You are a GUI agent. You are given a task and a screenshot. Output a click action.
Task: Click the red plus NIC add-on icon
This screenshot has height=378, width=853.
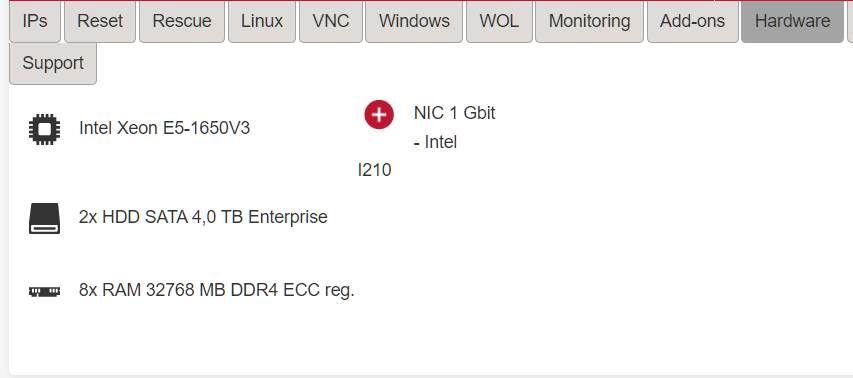(379, 115)
